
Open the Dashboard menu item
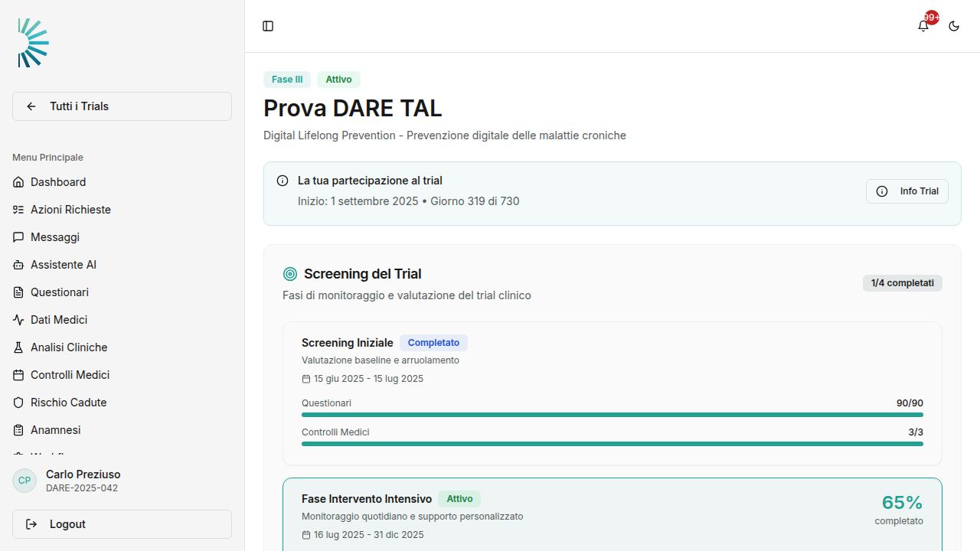tap(122, 182)
